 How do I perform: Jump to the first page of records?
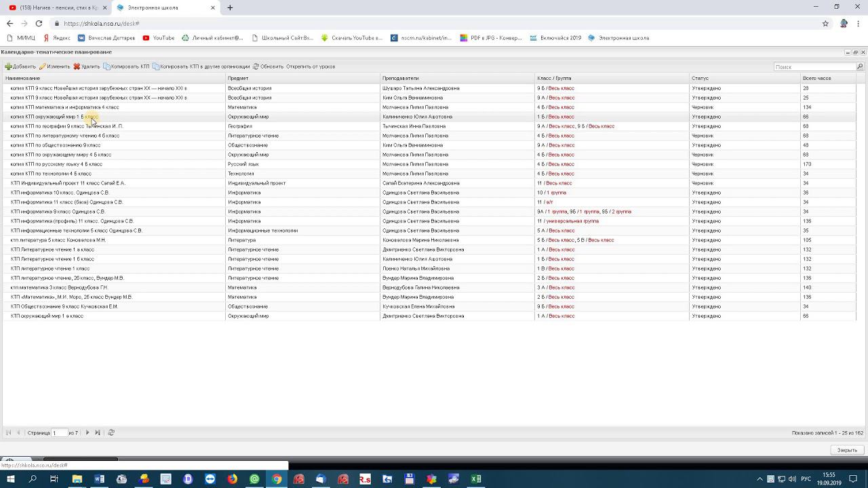point(8,432)
